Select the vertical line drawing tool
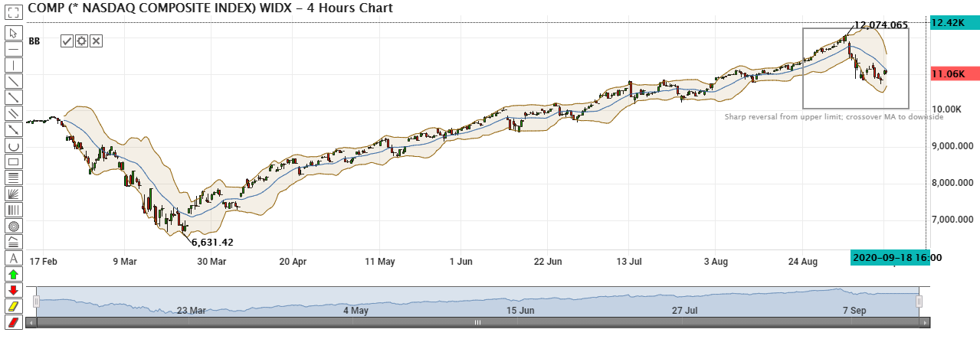Image resolution: width=980 pixels, height=339 pixels. coord(13,65)
